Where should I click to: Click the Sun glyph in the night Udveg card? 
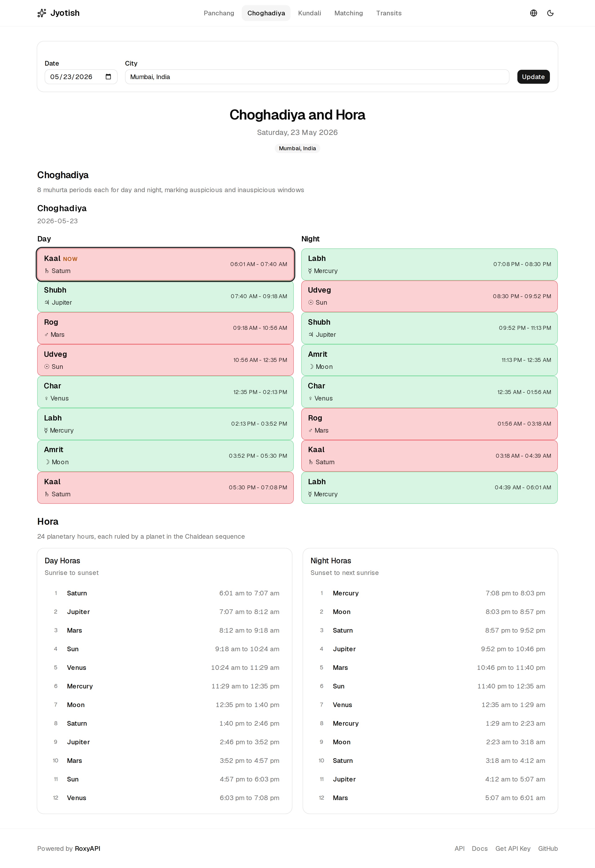click(x=311, y=303)
